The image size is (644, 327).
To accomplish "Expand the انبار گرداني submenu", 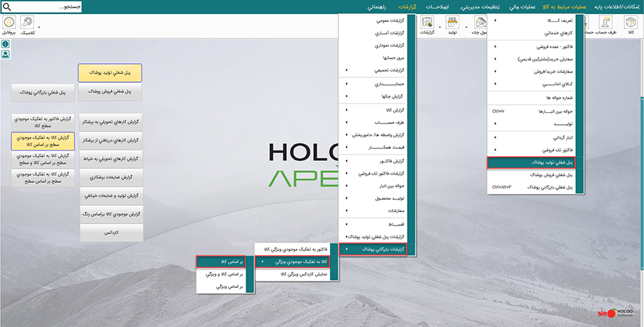I will [532, 138].
